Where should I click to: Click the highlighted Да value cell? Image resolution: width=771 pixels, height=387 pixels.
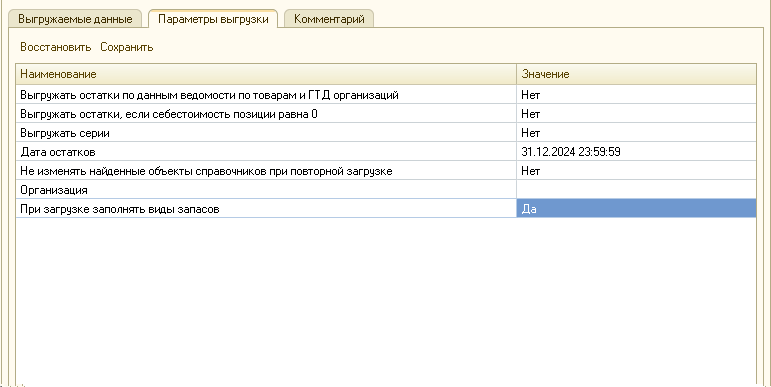[636, 209]
